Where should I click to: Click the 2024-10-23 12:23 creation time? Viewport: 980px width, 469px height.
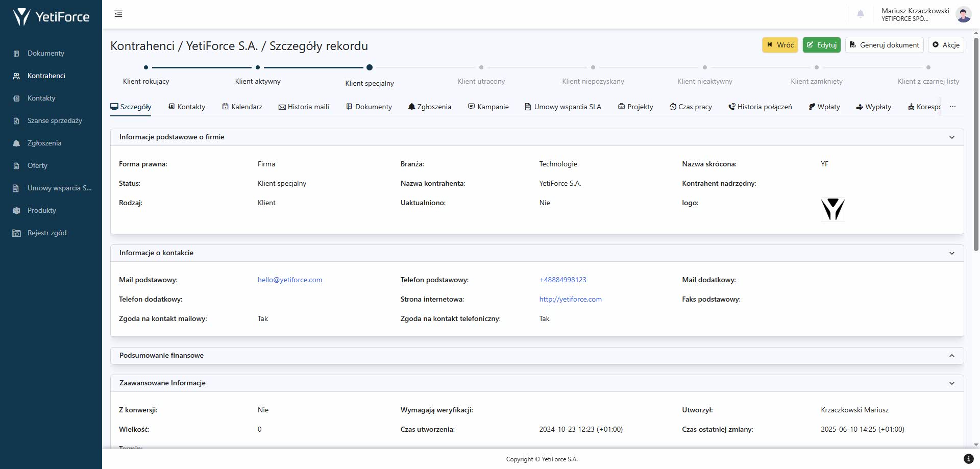581,429
